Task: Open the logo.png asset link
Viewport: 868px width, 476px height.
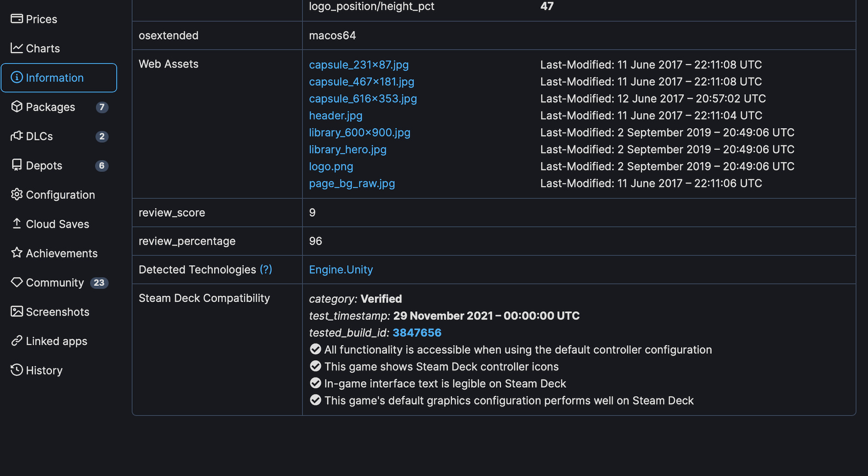Action: (331, 167)
